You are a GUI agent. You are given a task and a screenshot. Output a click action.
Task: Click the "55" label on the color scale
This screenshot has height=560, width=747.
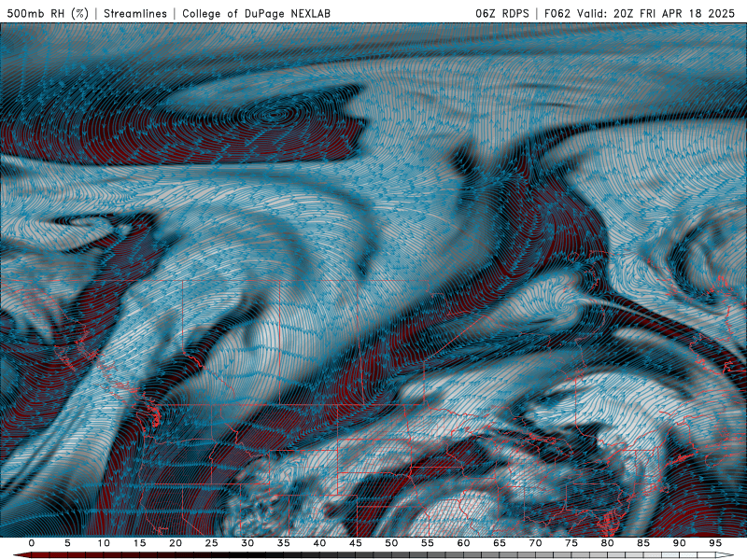coord(428,543)
